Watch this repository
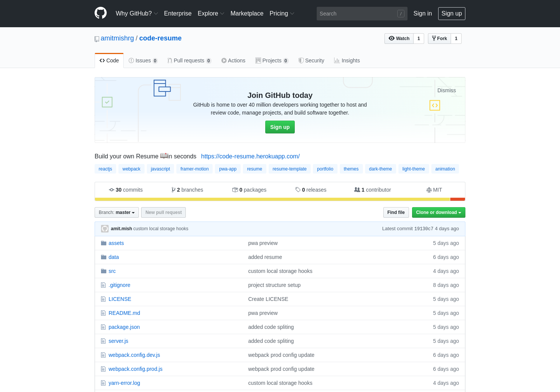560x392 pixels. [399, 39]
